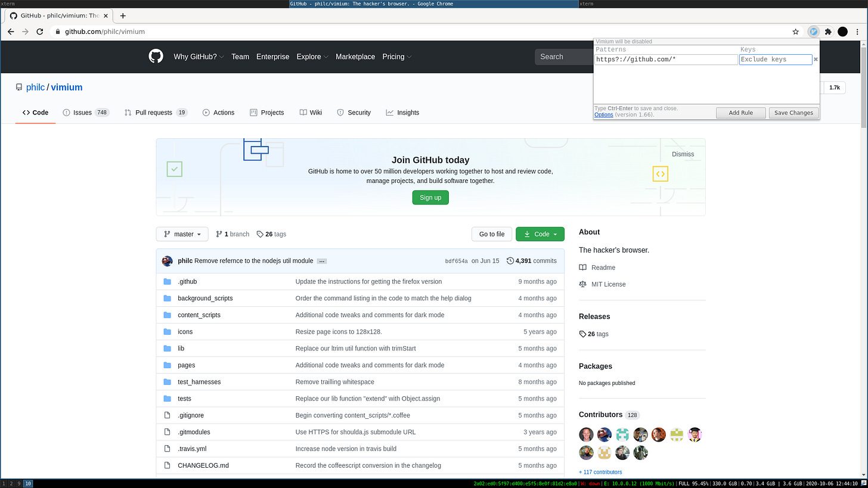
Task: Go to the Projects tab
Action: coord(266,113)
